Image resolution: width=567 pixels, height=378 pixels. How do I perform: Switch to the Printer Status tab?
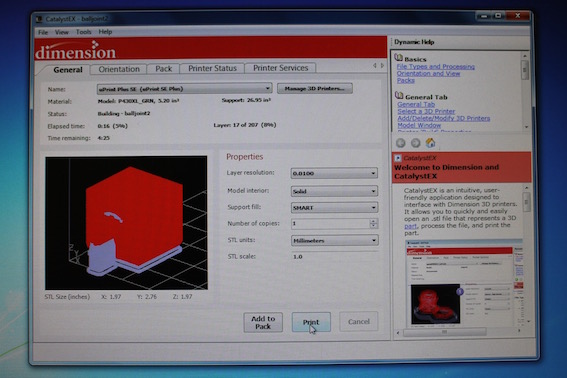(212, 68)
